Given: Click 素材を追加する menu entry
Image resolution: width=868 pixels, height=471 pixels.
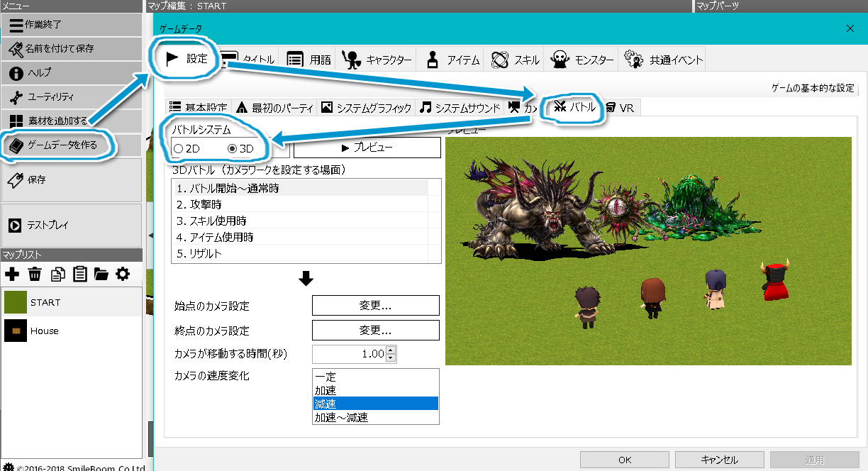Looking at the screenshot, I should [72, 121].
